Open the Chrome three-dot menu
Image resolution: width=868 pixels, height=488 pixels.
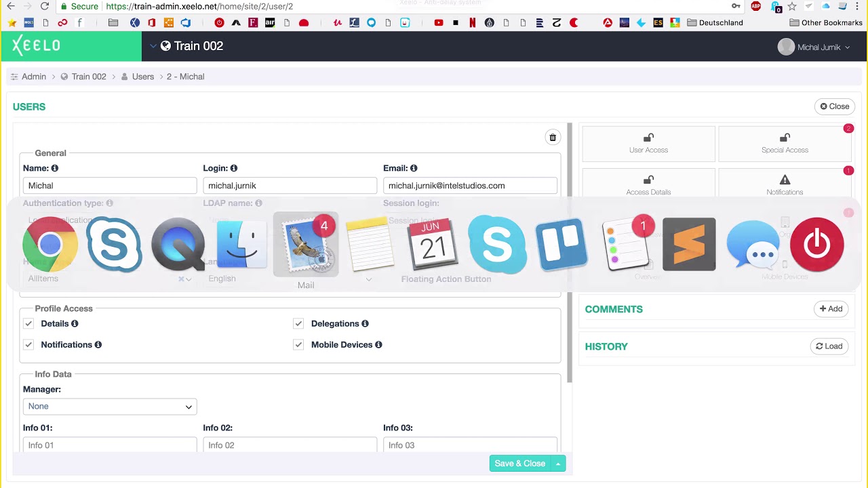pos(858,6)
